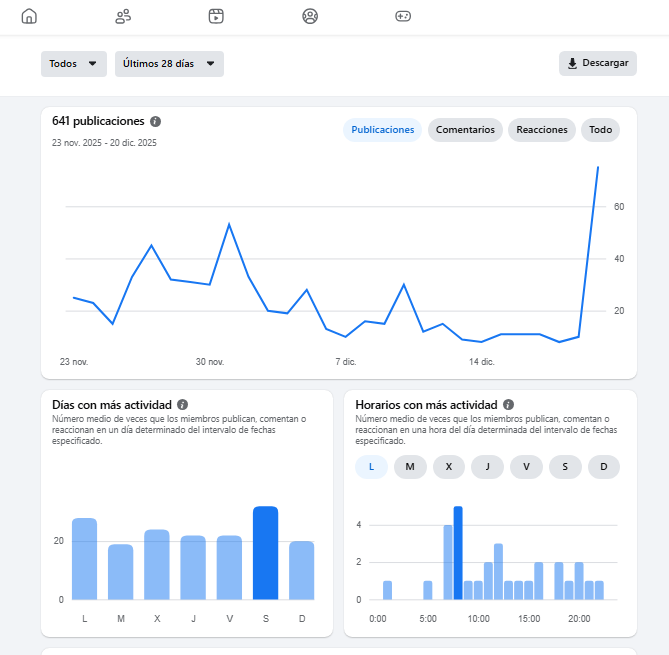
Task: Open the Gaming controller icon
Action: 403,16
